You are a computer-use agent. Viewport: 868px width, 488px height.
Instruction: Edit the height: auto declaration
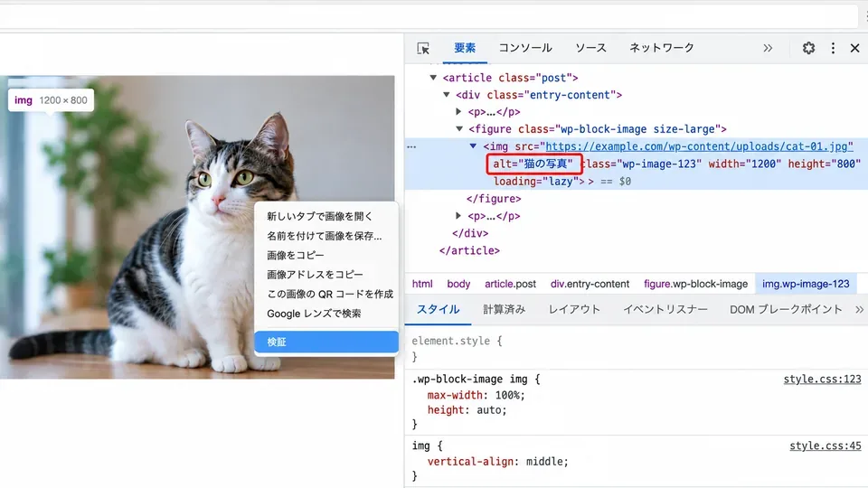[x=467, y=410]
